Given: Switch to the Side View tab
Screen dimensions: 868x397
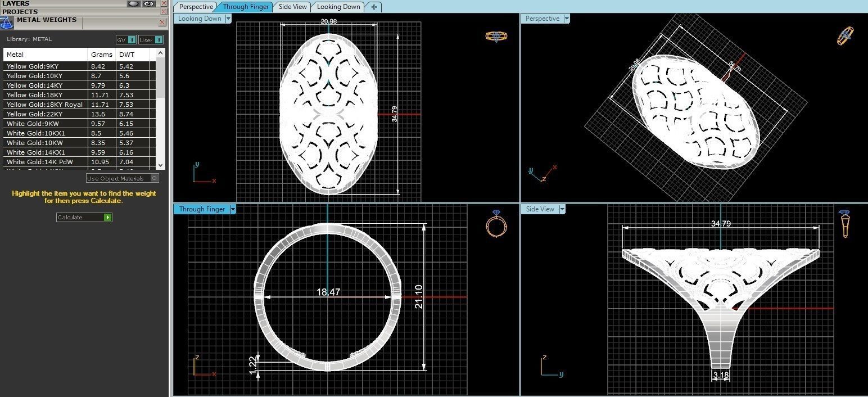Looking at the screenshot, I should click(x=293, y=7).
